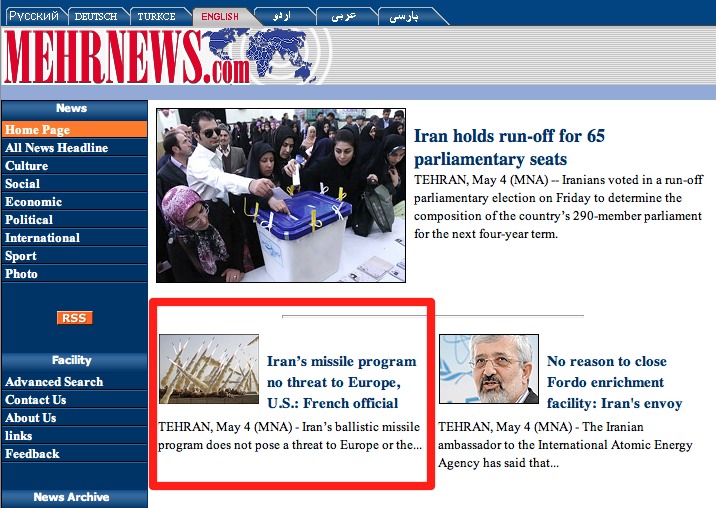The width and height of the screenshot is (716, 508).
Task: Click the News sidebar header
Action: (74, 109)
